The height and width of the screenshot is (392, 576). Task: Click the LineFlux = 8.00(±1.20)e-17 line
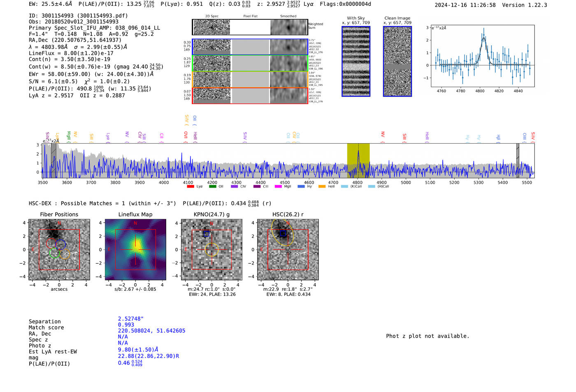[71, 53]
